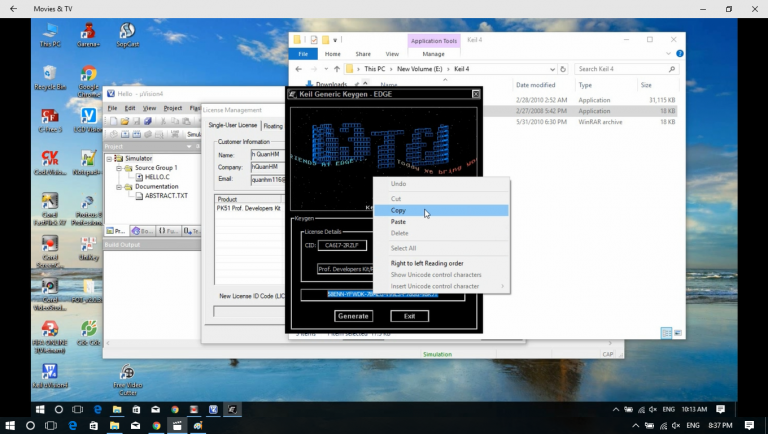Open the Help icon in Explorer ribbon
This screenshot has width=768, height=434.
[679, 54]
